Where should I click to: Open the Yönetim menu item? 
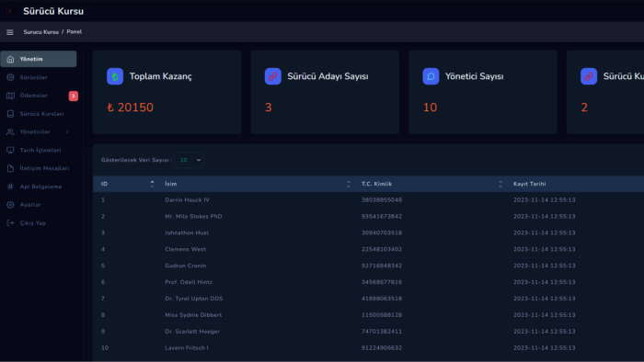(39, 59)
